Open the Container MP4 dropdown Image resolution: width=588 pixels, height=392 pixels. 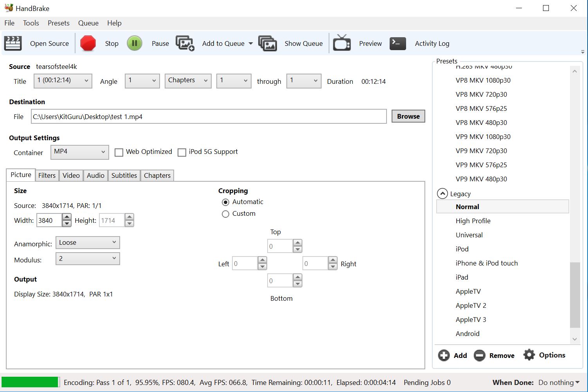point(79,152)
